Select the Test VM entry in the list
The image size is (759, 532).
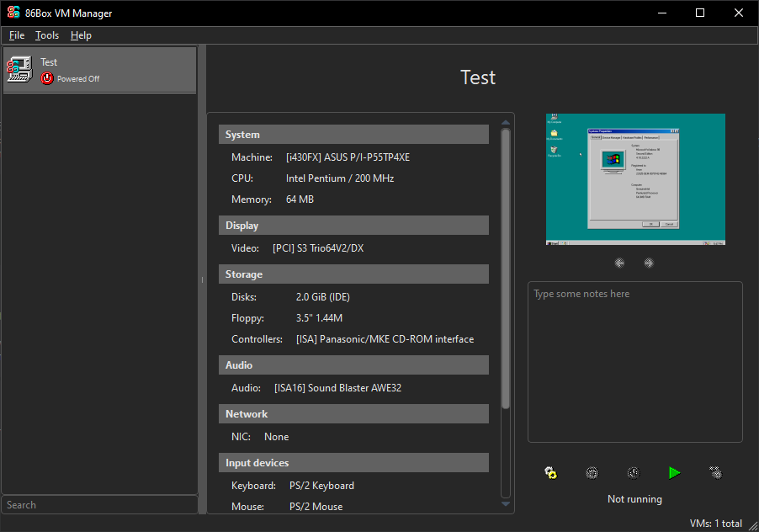(100, 69)
